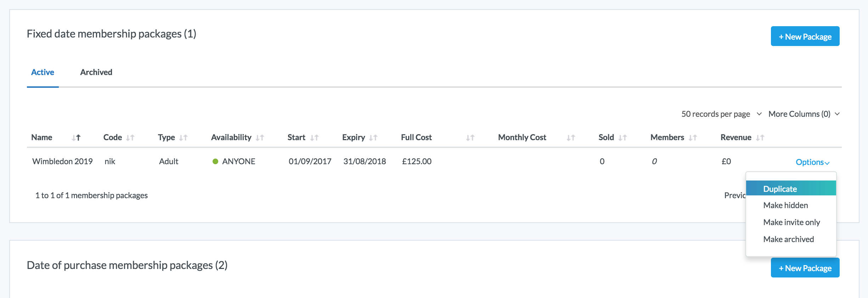Image resolution: width=868 pixels, height=298 pixels.
Task: Sort packages by Type arrows
Action: coord(183,138)
